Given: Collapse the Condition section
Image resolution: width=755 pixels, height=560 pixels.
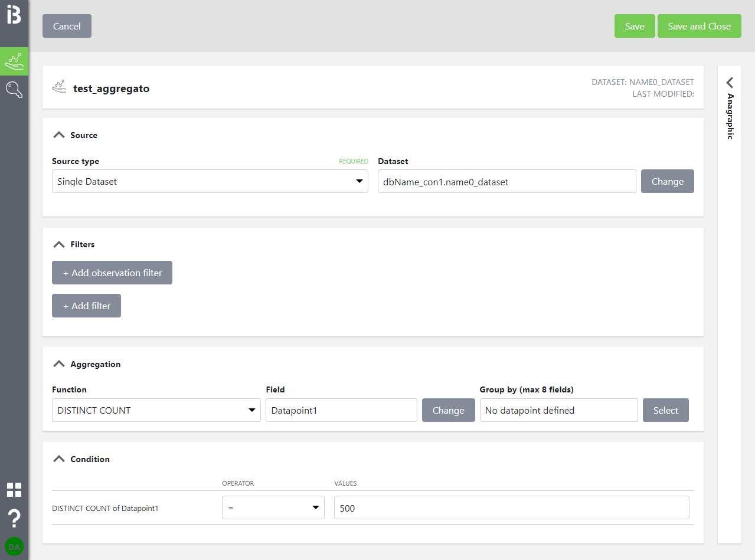Looking at the screenshot, I should pyautogui.click(x=58, y=459).
